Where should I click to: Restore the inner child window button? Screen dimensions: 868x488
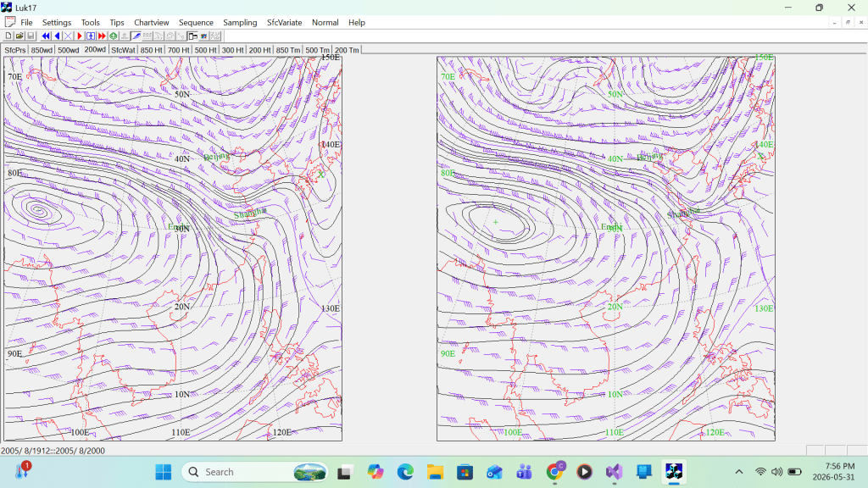coord(848,23)
